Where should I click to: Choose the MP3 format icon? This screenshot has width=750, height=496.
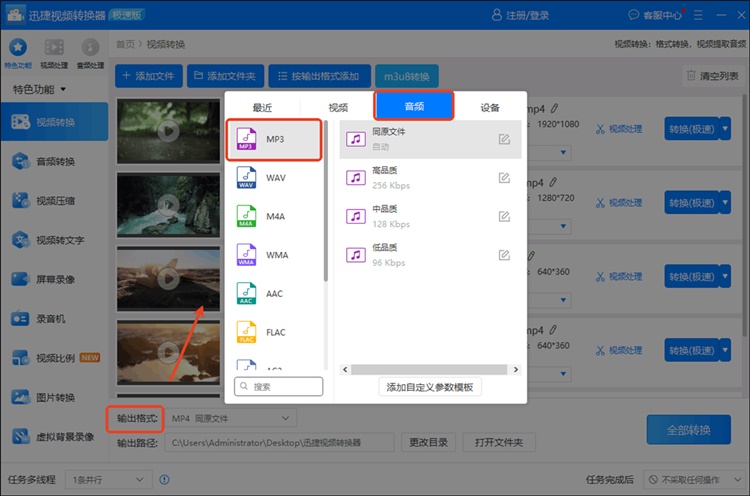(x=246, y=139)
